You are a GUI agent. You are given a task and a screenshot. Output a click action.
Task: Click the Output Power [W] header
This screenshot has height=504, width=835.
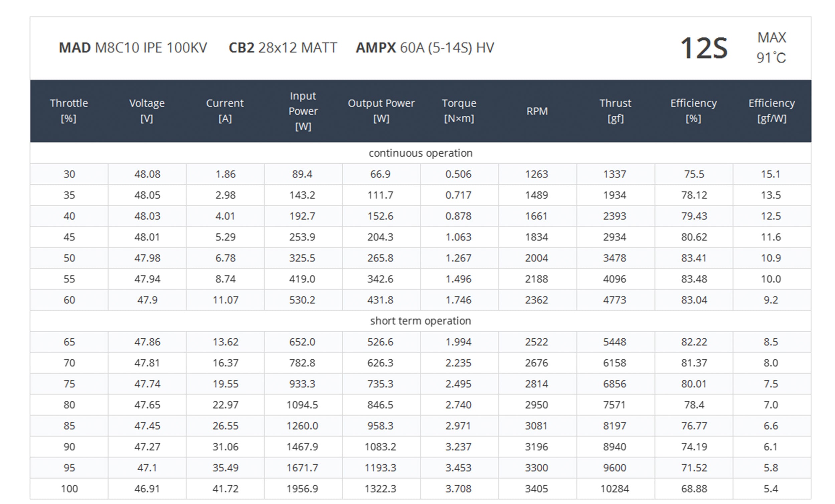pos(381,111)
